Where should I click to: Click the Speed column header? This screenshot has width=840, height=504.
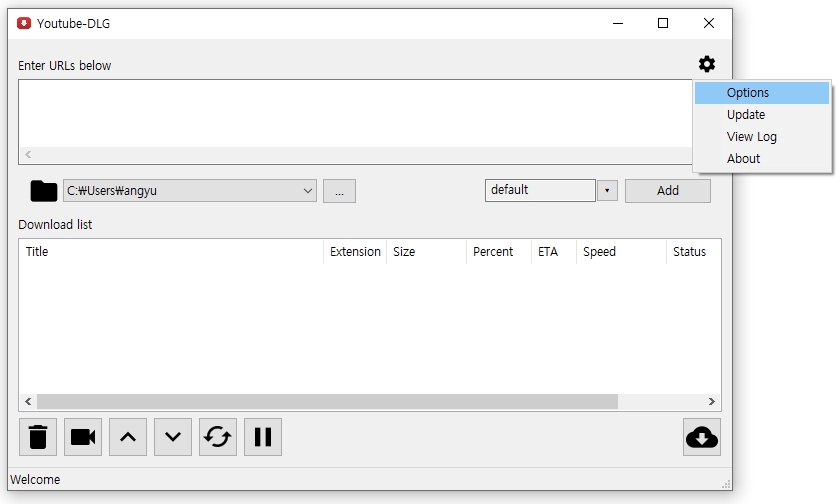coord(621,252)
